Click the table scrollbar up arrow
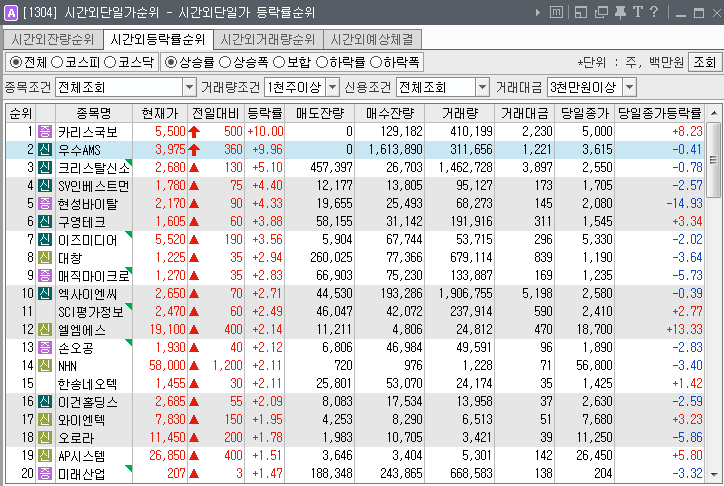Viewport: 724px width, 486px height. pos(714,113)
